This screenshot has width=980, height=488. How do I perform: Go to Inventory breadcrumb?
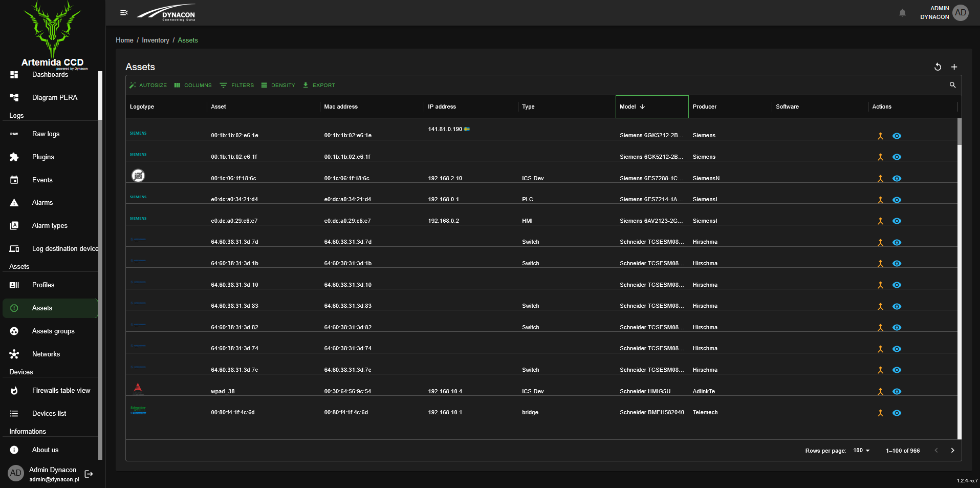(x=156, y=40)
